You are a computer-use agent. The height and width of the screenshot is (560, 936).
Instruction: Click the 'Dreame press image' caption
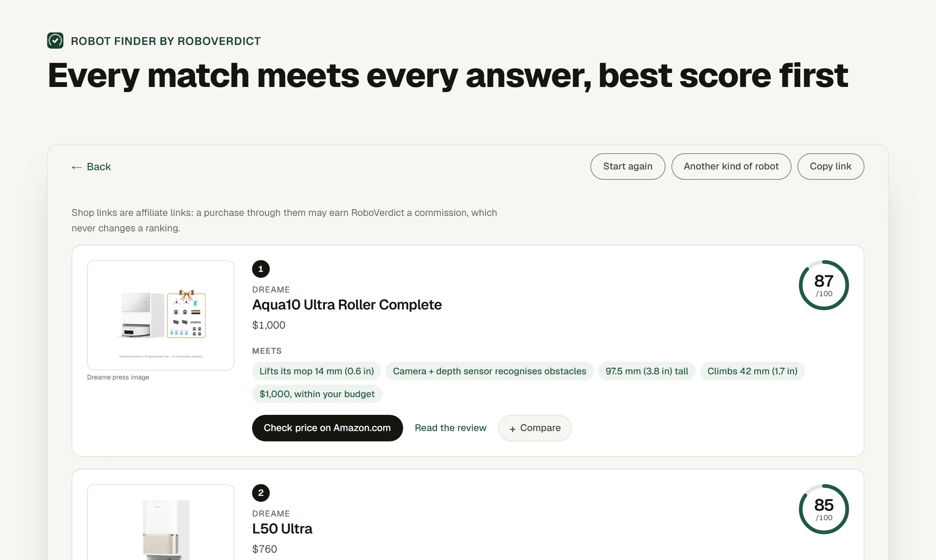tap(118, 377)
